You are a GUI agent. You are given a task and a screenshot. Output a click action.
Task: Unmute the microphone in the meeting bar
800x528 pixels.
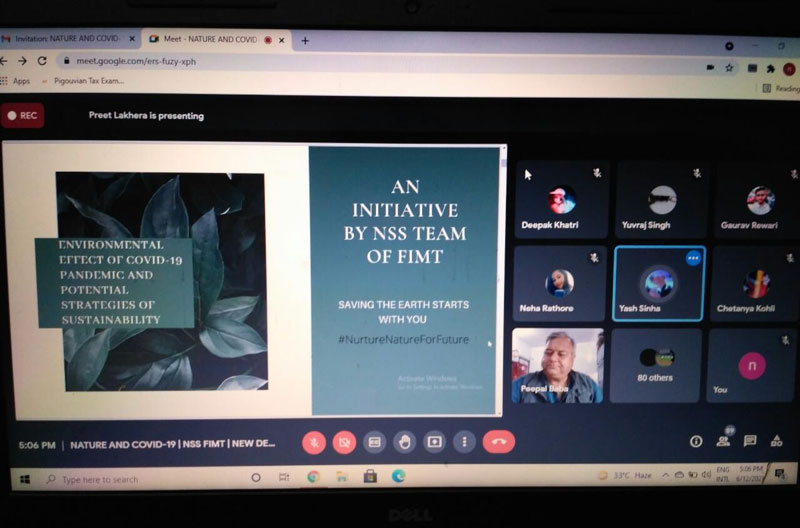314,441
